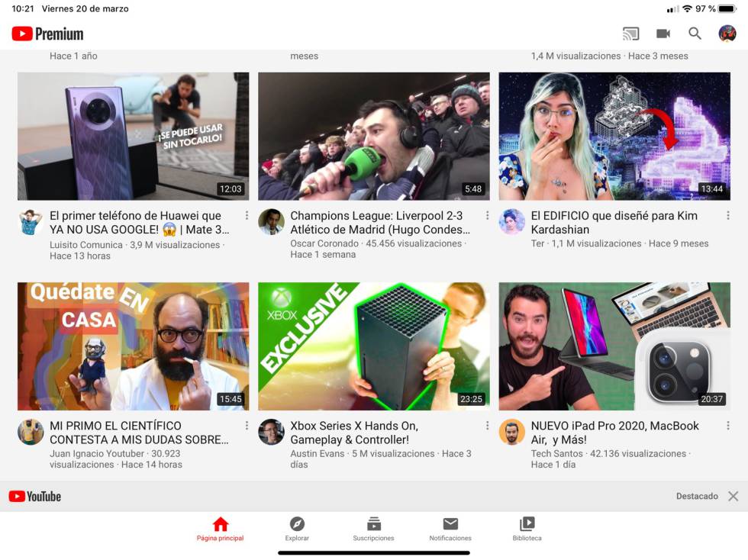Switch to Explorar tab
Viewport: 748px width, 560px height.
(297, 529)
